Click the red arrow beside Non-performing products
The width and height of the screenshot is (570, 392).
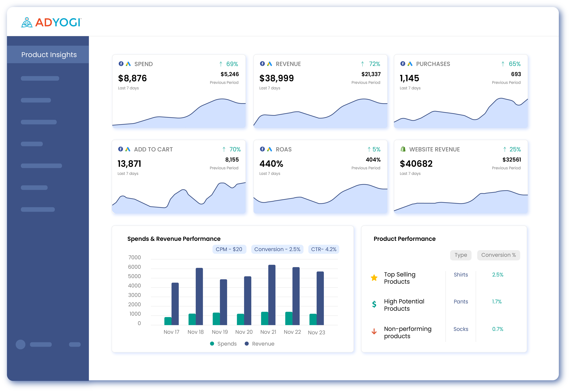374,332
